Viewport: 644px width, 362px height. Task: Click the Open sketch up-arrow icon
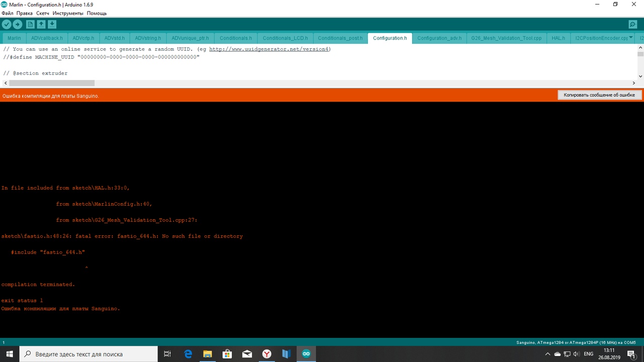pyautogui.click(x=41, y=24)
